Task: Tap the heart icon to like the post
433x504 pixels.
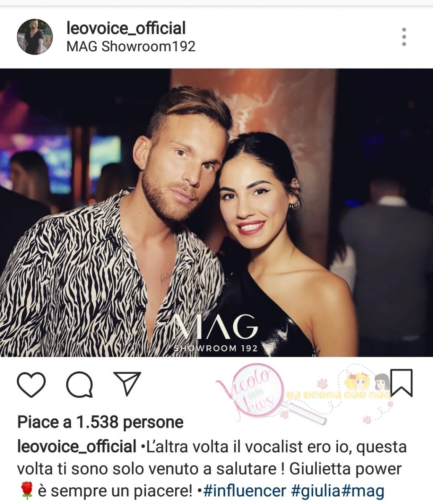Action: tap(31, 384)
